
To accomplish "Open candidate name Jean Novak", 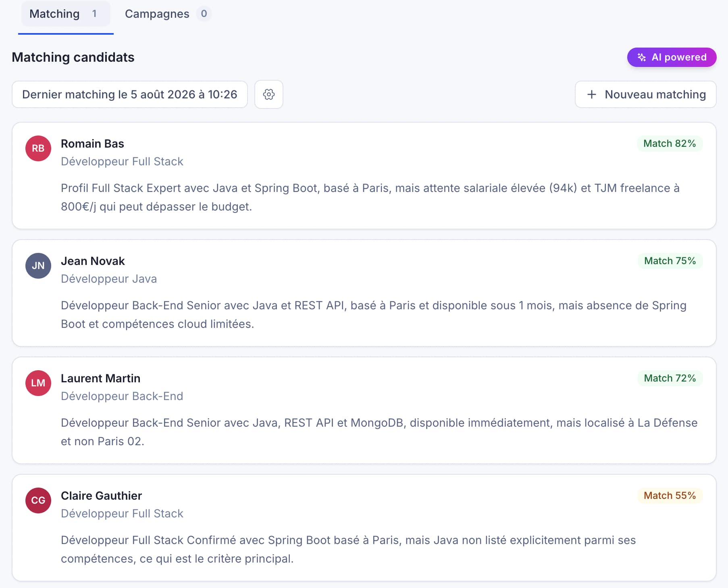I will click(x=93, y=261).
